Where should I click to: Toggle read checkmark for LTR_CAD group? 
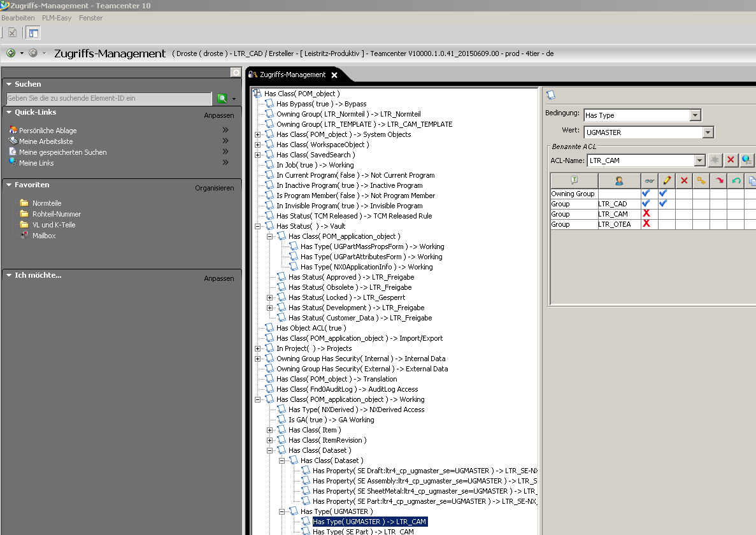(646, 203)
